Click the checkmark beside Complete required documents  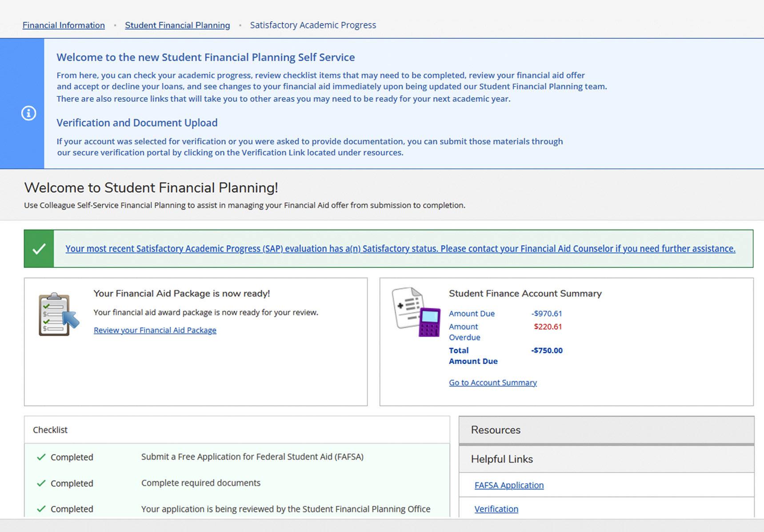[x=41, y=483]
